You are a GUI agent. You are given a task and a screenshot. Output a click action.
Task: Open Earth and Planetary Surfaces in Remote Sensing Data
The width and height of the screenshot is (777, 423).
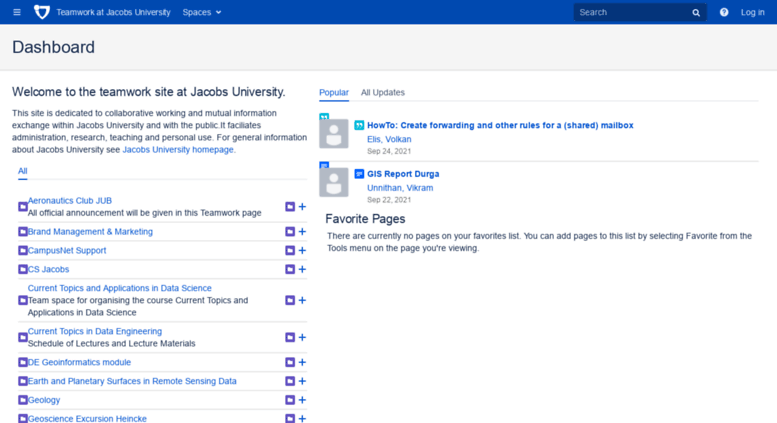point(132,381)
